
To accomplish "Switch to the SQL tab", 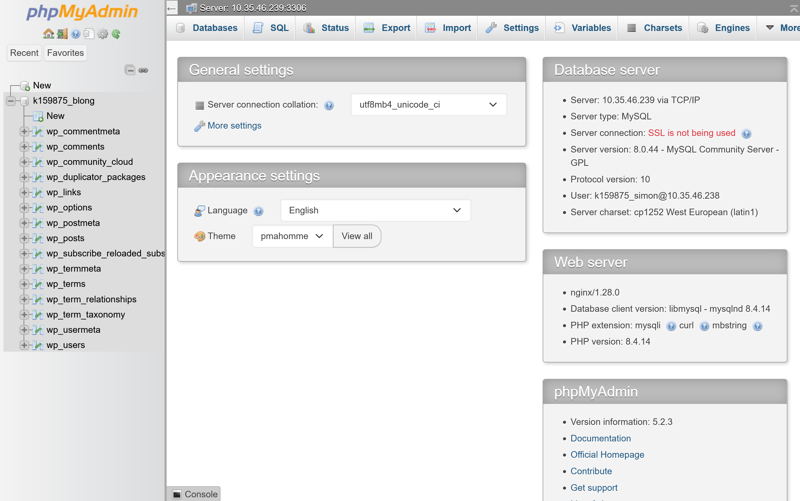I will coord(270,28).
